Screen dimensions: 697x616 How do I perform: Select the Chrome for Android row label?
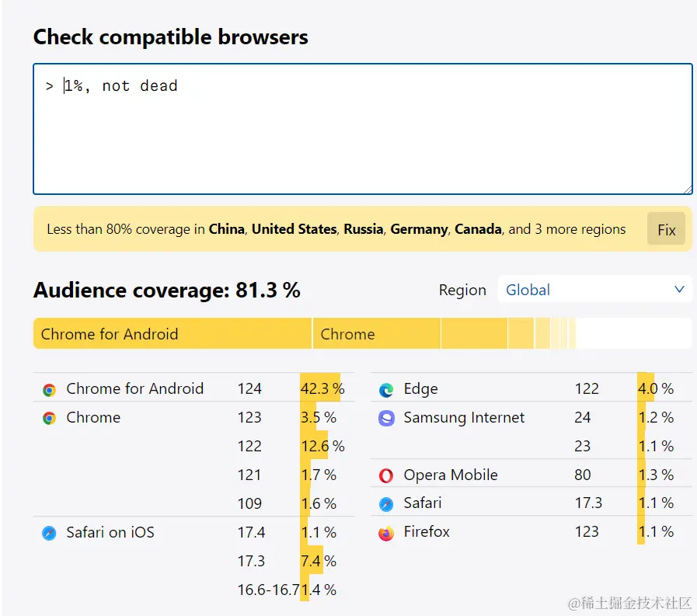tap(134, 389)
